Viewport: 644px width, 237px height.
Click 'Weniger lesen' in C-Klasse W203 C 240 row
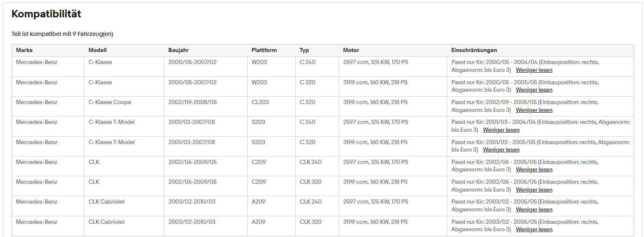click(534, 70)
